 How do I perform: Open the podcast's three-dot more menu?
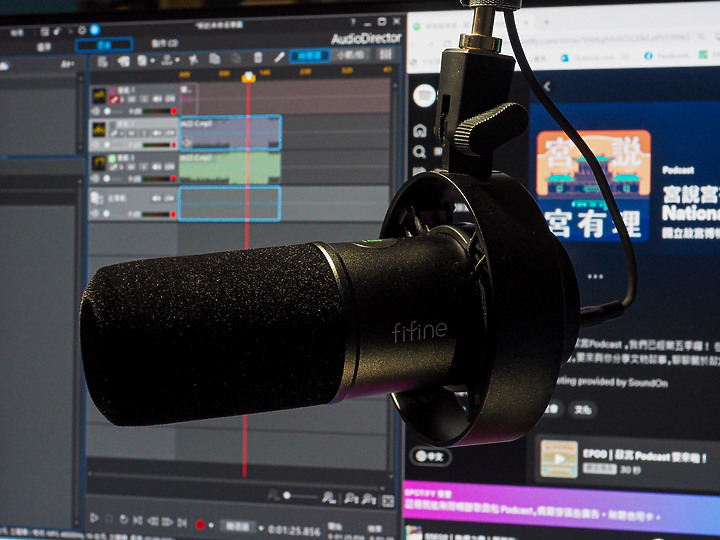pos(595,276)
